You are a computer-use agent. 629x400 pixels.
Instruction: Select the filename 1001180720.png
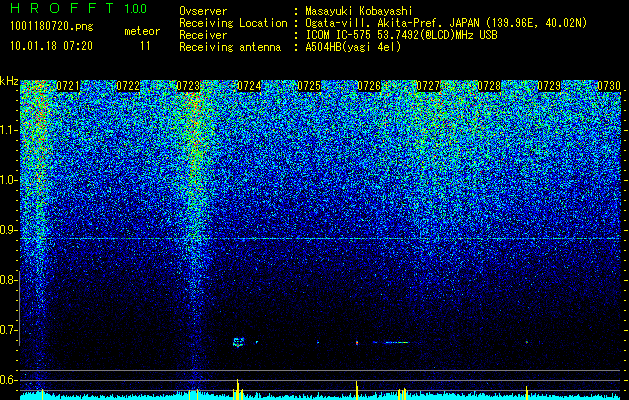coord(51,26)
